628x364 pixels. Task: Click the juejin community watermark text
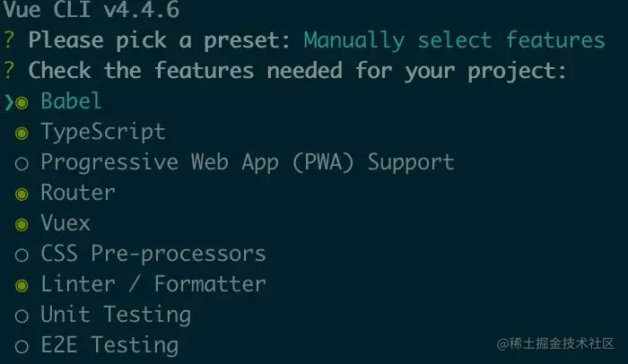click(x=555, y=343)
